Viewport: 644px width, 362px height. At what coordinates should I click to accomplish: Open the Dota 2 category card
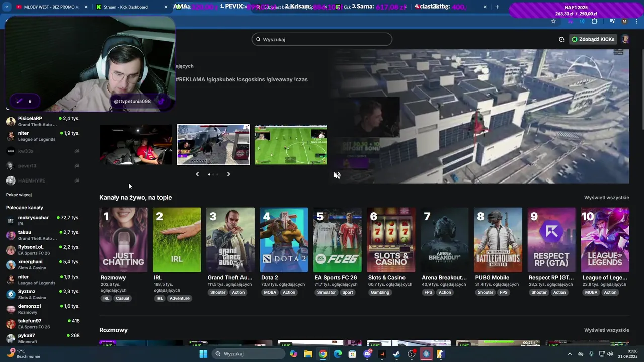click(x=284, y=240)
